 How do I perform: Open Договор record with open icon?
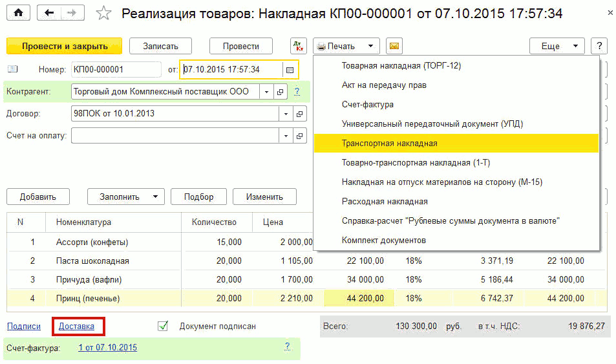[x=299, y=114]
